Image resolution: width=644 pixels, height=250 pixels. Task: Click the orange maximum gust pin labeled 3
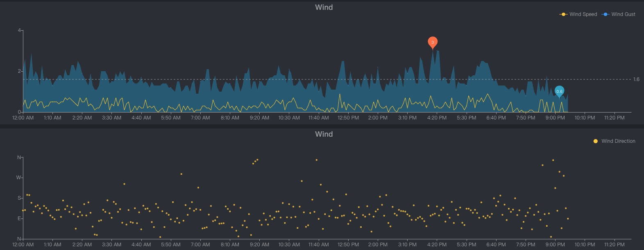(433, 42)
